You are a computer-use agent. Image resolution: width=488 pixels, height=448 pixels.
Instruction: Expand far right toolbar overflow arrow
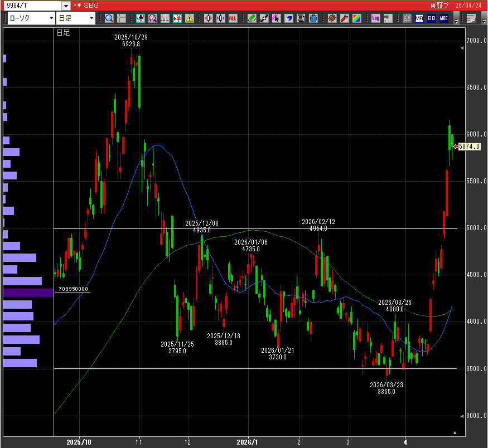[x=484, y=18]
